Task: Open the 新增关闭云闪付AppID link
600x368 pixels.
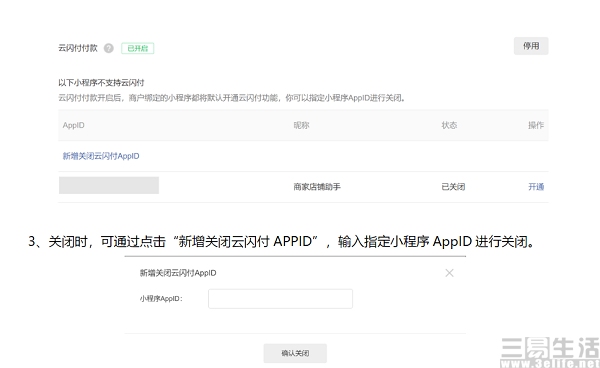Action: tap(101, 156)
